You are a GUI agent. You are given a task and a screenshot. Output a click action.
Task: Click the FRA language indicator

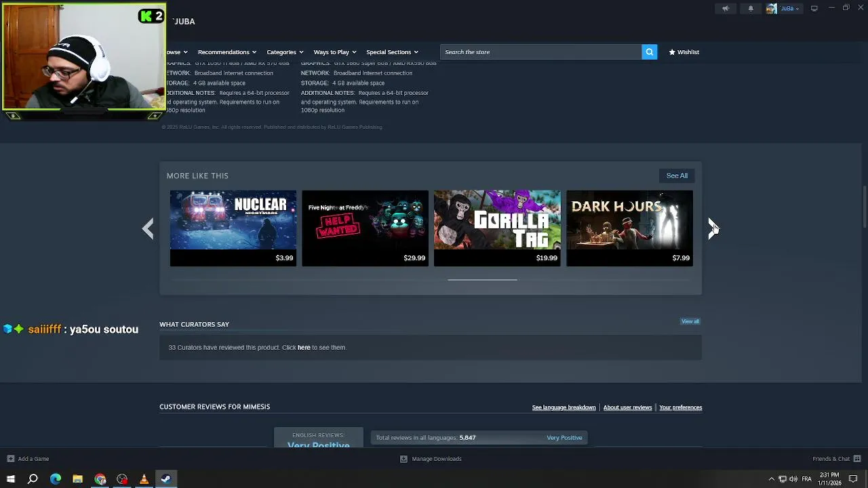[x=806, y=479]
